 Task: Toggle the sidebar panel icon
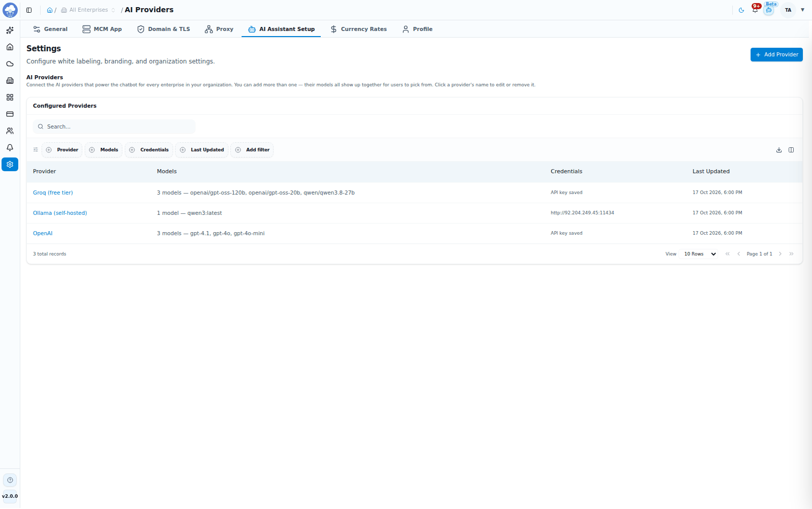[x=29, y=10]
